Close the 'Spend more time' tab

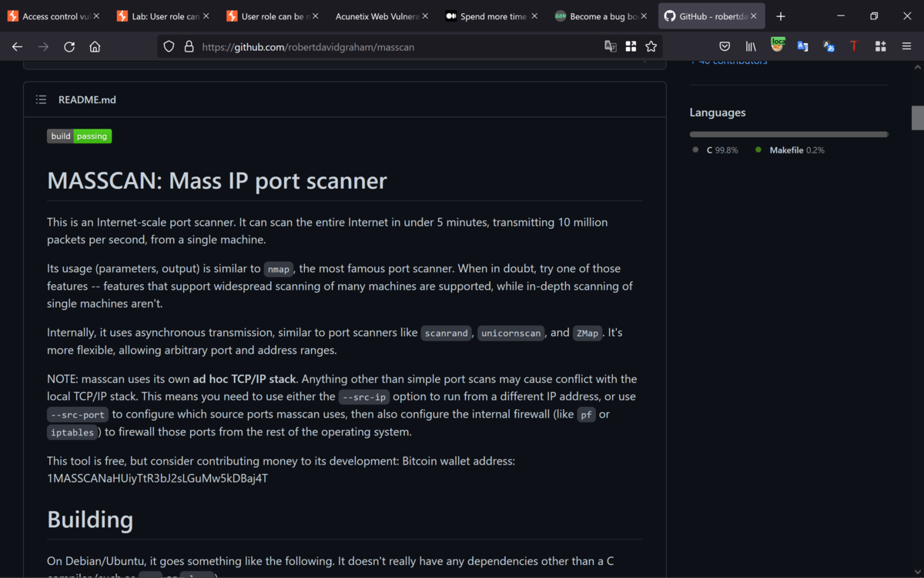point(534,16)
